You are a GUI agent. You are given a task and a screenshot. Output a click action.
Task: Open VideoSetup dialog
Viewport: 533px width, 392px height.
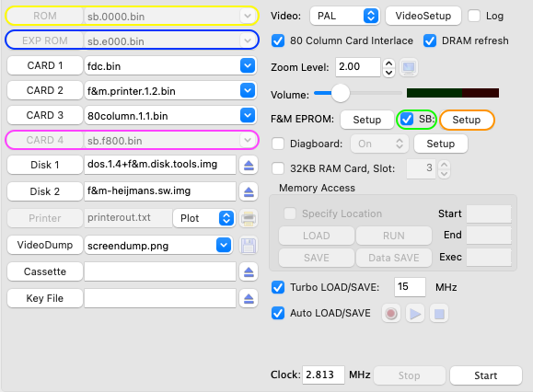coord(423,16)
